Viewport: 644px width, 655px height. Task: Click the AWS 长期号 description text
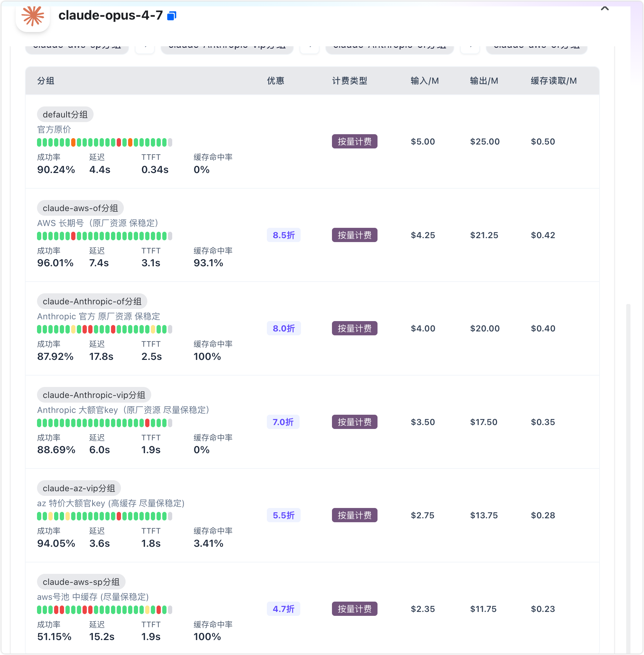pos(97,223)
